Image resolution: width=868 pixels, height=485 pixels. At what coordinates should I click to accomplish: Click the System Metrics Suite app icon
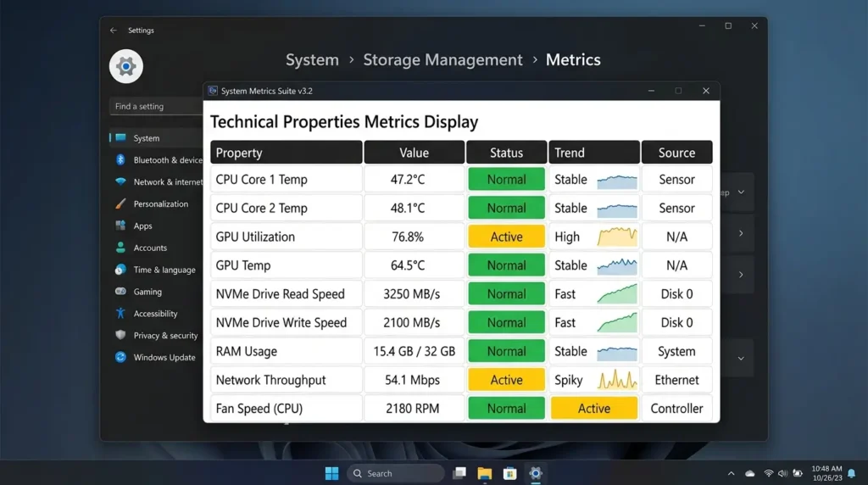tap(213, 91)
